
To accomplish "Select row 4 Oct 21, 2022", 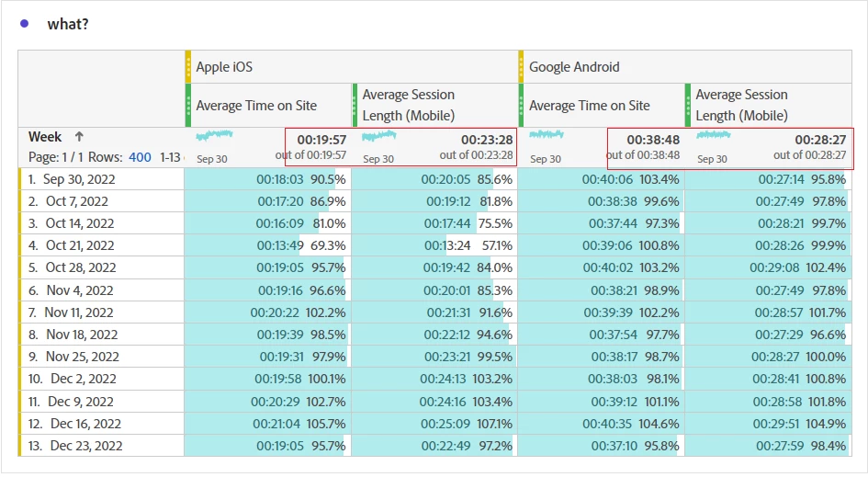I will tap(101, 245).
